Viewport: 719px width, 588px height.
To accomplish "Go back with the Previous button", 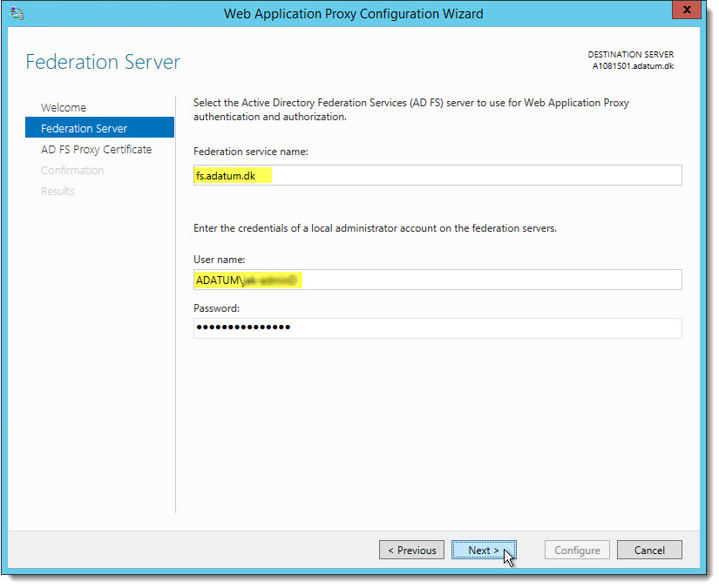I will click(411, 550).
